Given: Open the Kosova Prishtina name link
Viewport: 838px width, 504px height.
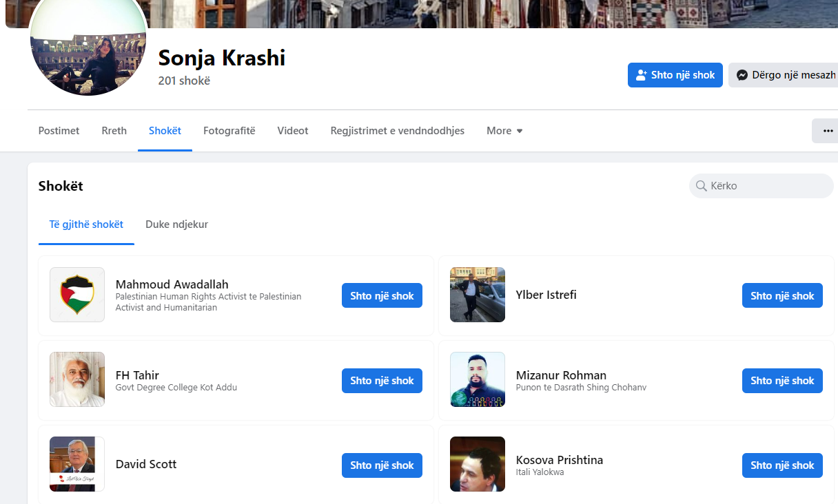Looking at the screenshot, I should (x=559, y=460).
